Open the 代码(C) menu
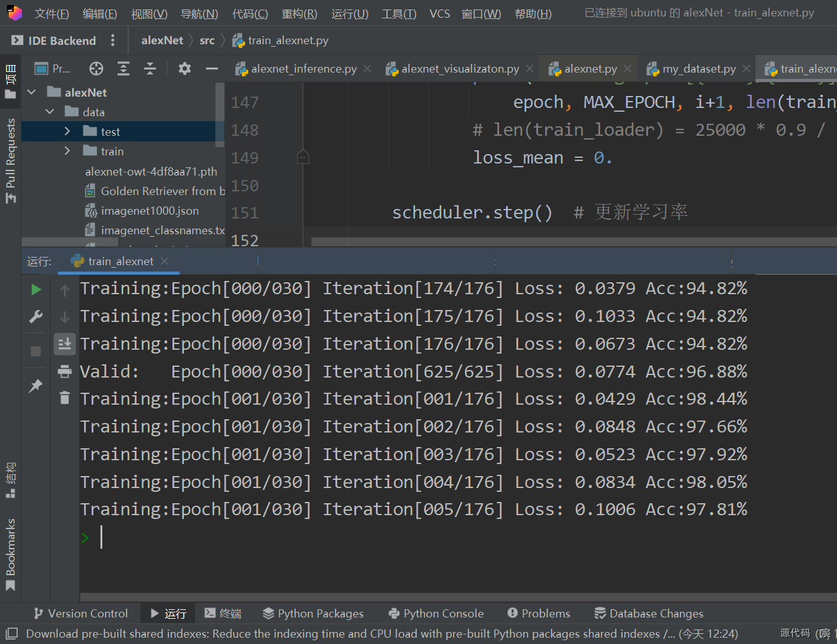Viewport: 837px width, 644px height. (x=250, y=13)
